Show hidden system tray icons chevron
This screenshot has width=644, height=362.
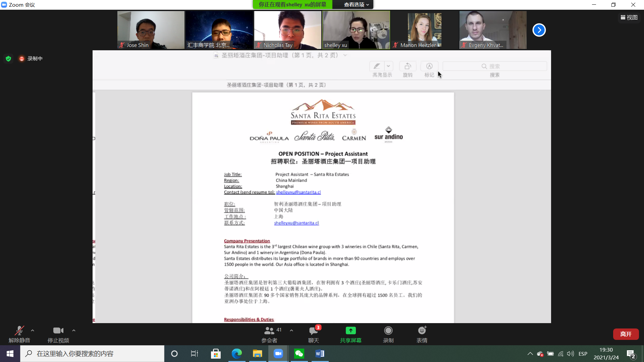coord(530,354)
